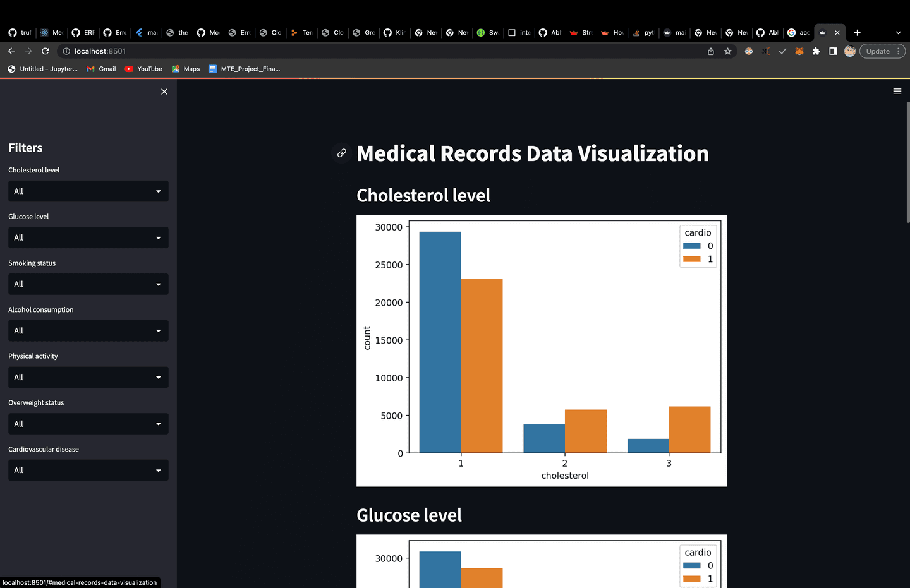The image size is (910, 588).
Task: Open the Overweight status dropdown
Action: point(88,424)
